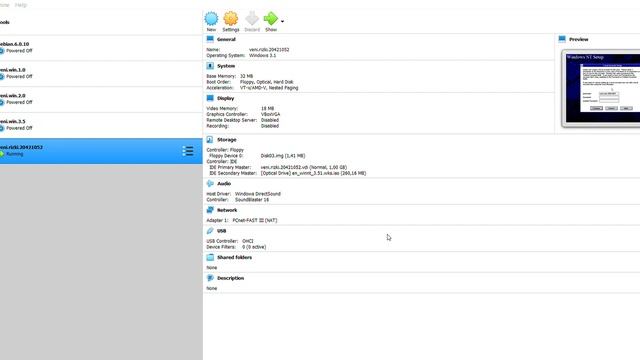640x360 pixels.
Task: Click the New virtual machine icon
Action: coord(211,19)
